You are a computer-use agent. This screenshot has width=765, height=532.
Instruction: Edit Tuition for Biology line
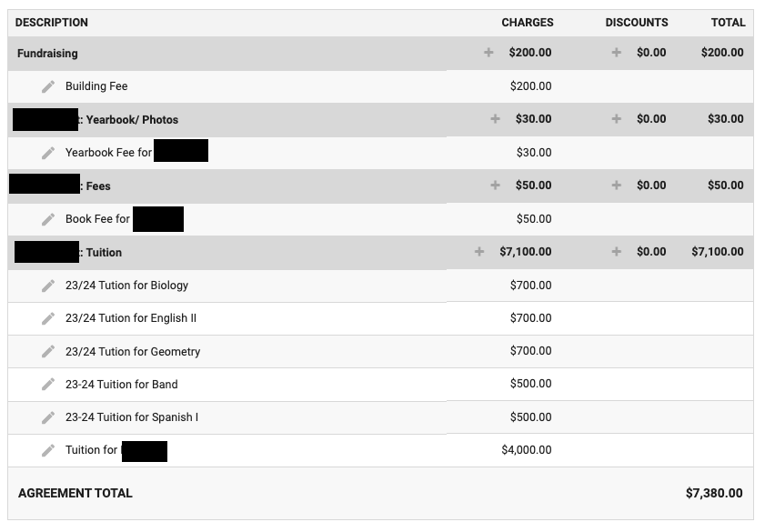click(x=48, y=286)
